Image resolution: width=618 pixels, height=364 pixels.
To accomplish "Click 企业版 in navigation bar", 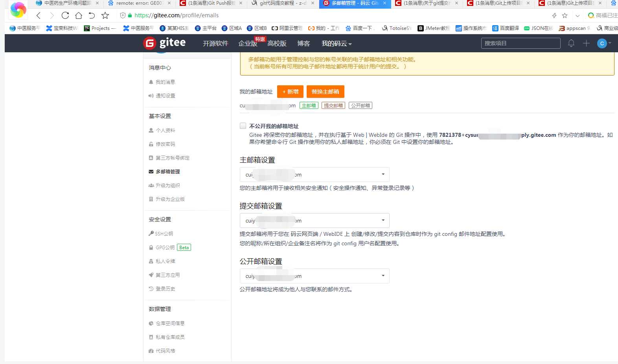I will tap(248, 43).
